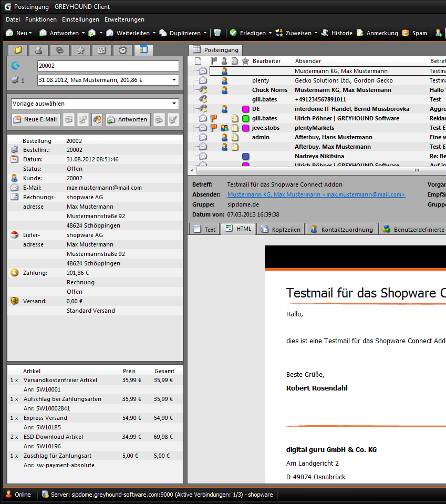Click the Historie toolbar button
446x504 pixels.
coord(337,33)
